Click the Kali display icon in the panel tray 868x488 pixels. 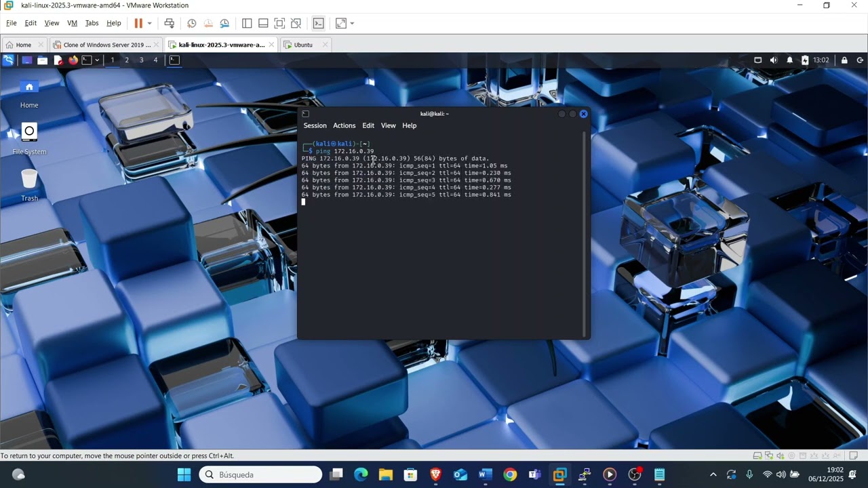tap(758, 60)
